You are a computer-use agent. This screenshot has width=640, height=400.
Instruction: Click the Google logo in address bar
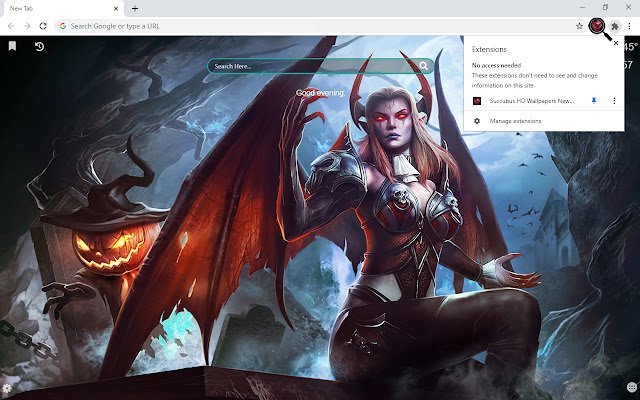point(63,26)
